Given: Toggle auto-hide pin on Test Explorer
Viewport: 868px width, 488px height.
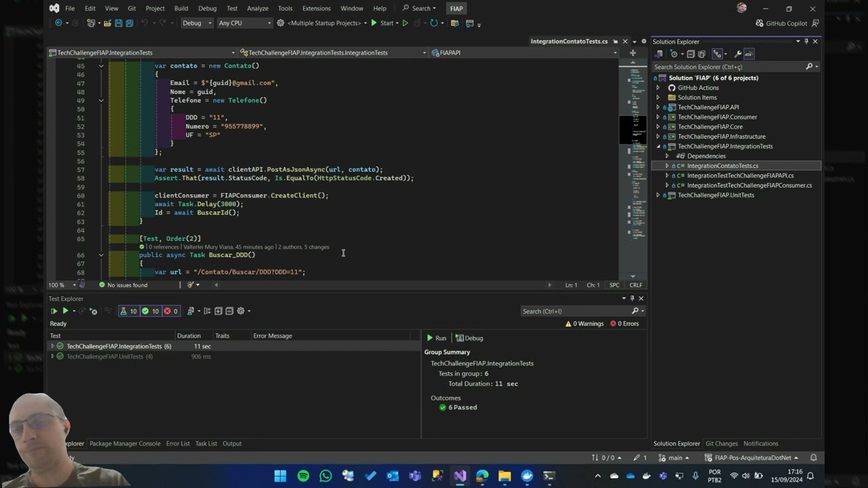Looking at the screenshot, I should (632, 298).
